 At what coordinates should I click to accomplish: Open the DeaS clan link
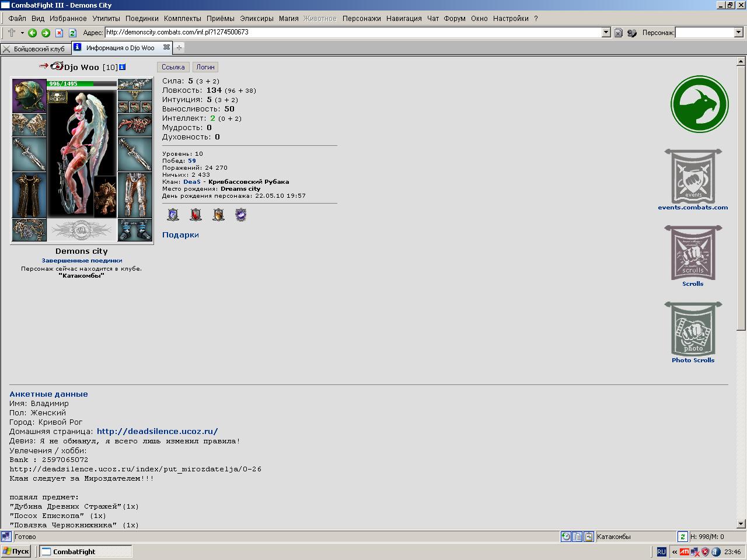tap(191, 182)
